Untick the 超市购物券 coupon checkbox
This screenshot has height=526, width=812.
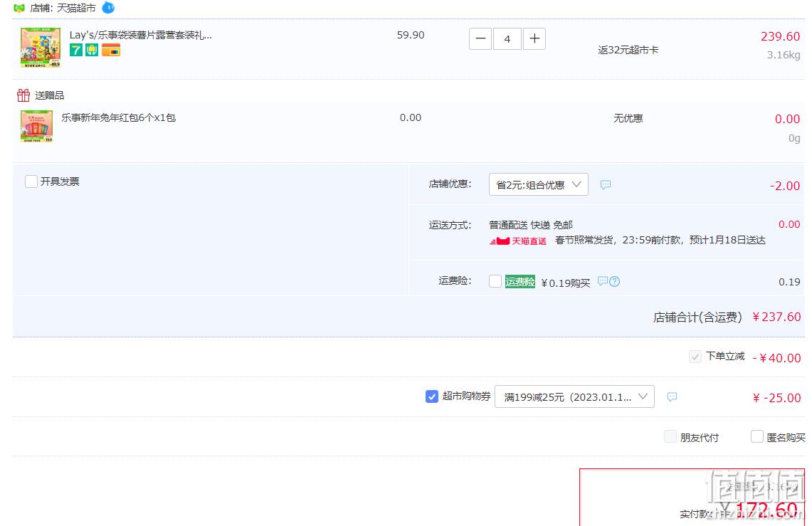pyautogui.click(x=432, y=396)
